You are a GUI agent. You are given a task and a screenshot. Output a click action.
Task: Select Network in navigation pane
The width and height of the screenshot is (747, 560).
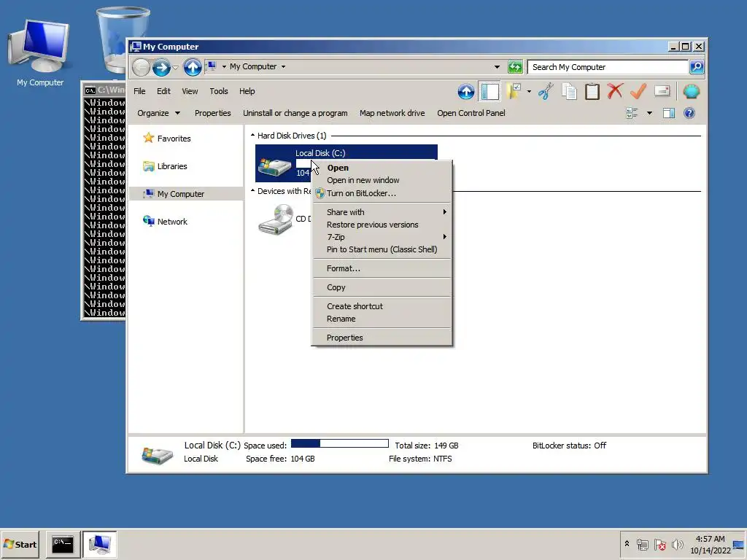[172, 222]
